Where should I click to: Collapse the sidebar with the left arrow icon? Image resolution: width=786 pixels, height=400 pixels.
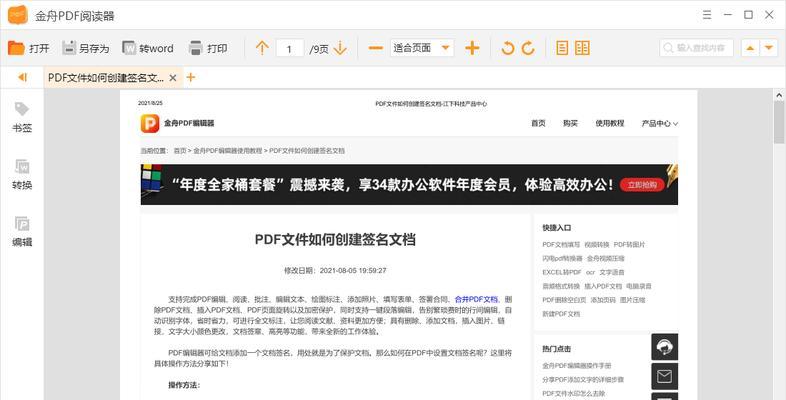[x=22, y=77]
